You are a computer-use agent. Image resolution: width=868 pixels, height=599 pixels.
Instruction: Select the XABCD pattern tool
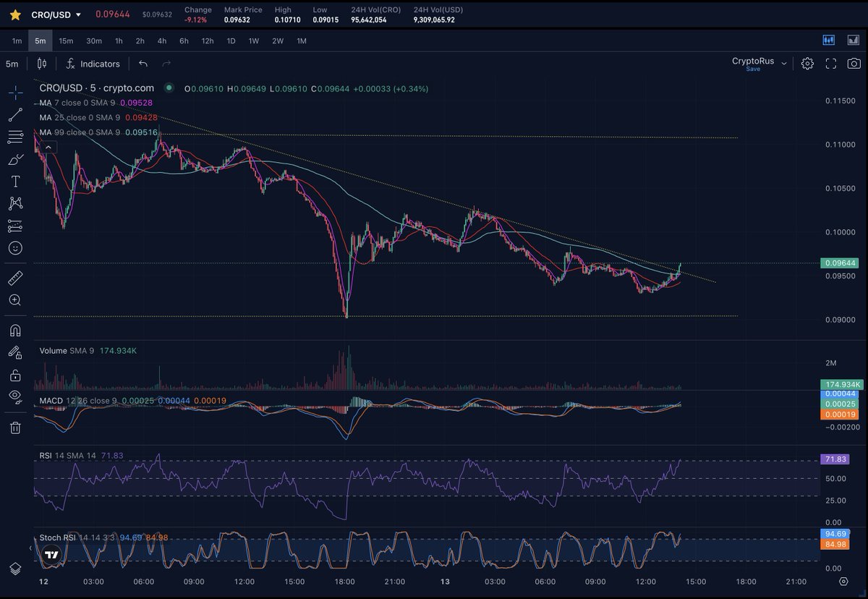coord(15,203)
